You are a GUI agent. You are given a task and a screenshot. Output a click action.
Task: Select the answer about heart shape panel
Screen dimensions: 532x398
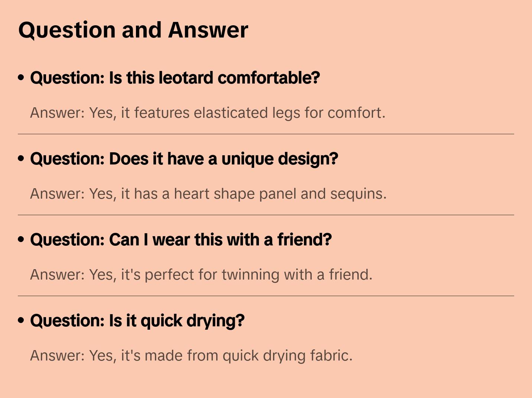click(x=208, y=194)
